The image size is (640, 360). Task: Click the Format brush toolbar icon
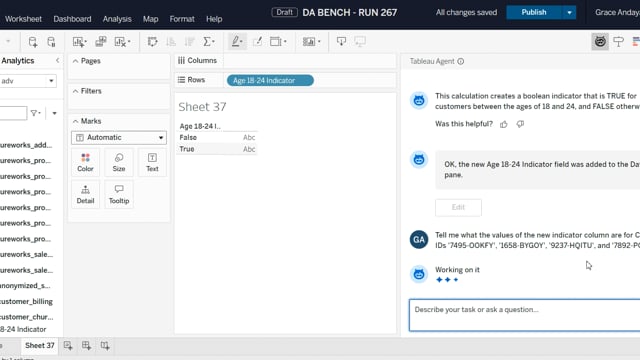(x=257, y=42)
